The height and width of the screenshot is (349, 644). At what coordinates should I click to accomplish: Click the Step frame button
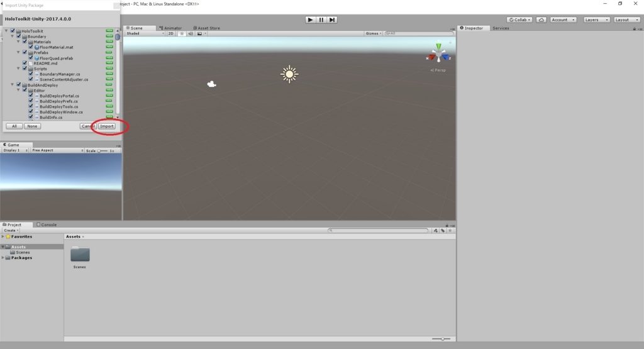tap(332, 19)
